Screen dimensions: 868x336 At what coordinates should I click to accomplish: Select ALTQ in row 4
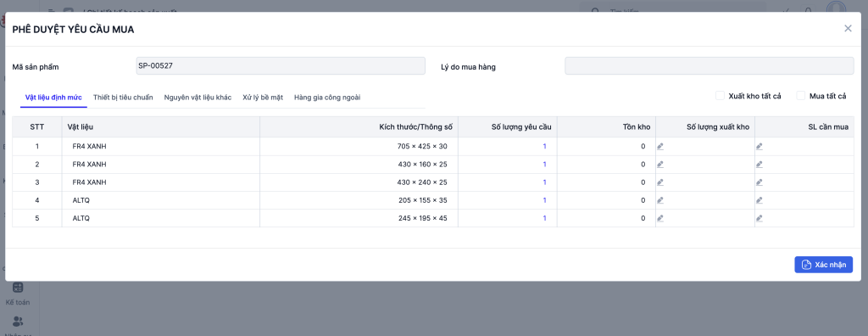tap(81, 200)
